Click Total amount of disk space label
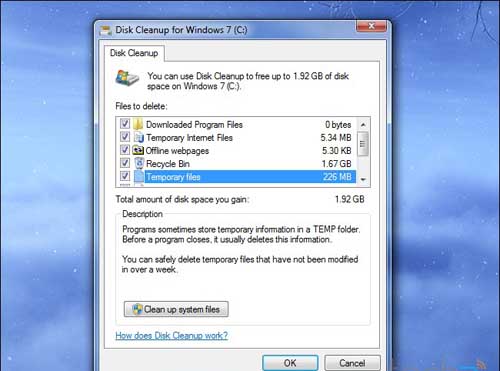The width and height of the screenshot is (500, 371). click(182, 199)
